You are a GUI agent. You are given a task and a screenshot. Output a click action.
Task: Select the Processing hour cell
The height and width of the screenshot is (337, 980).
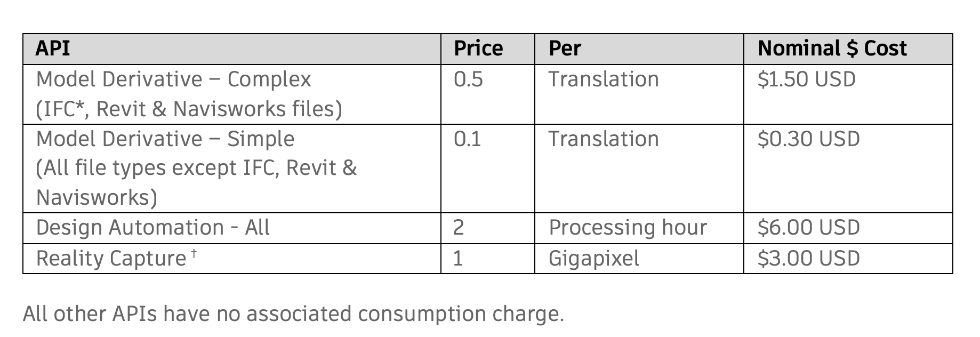coord(628,228)
